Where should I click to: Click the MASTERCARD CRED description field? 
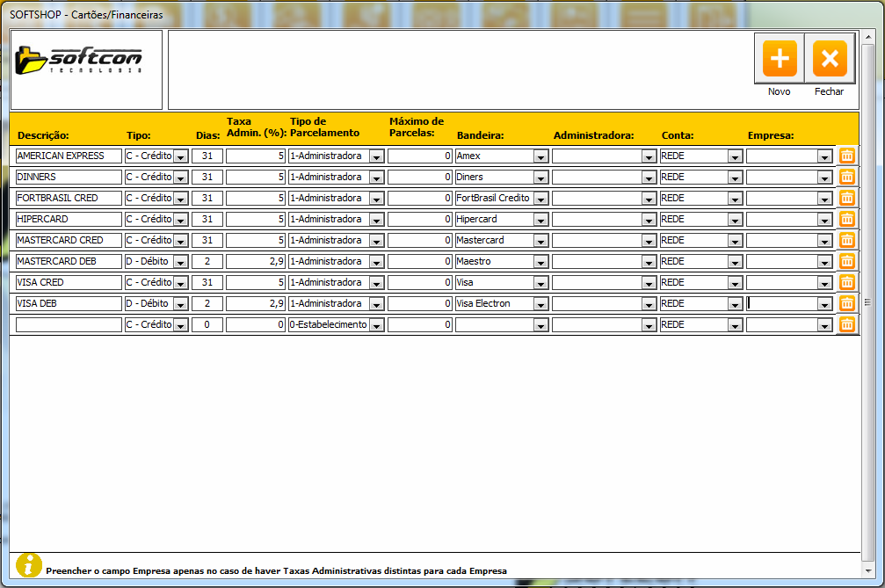[69, 240]
